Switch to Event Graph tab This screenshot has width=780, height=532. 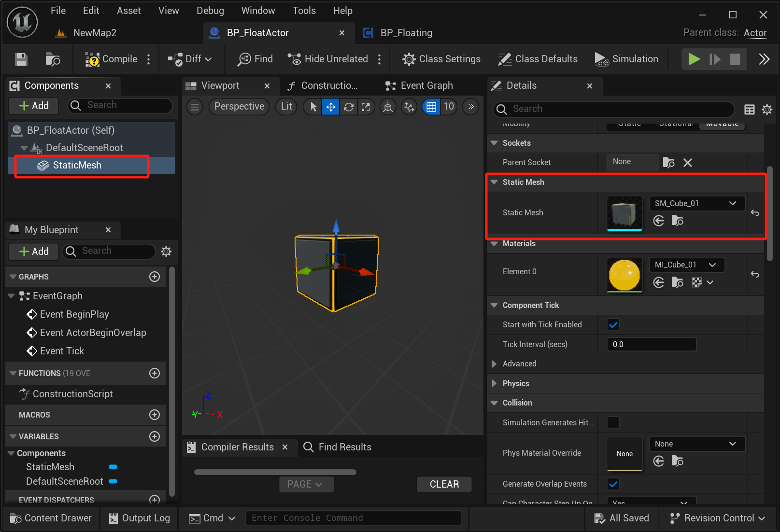click(419, 86)
